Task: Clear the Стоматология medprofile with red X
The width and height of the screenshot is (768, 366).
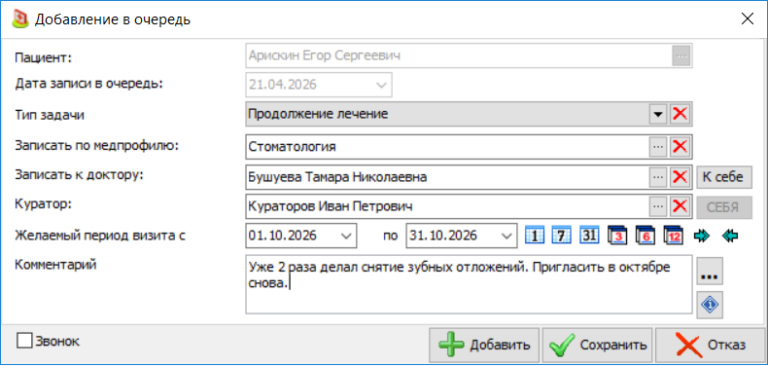Action: click(x=679, y=146)
